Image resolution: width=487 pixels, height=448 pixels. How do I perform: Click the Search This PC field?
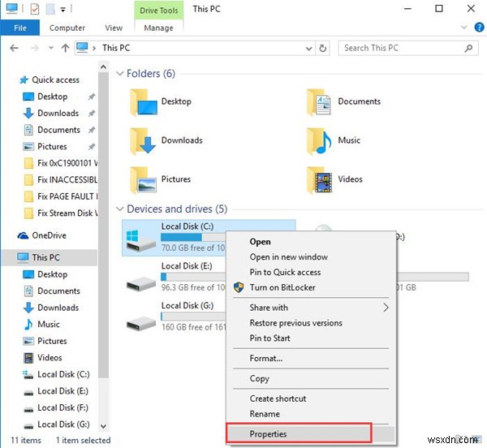[407, 48]
